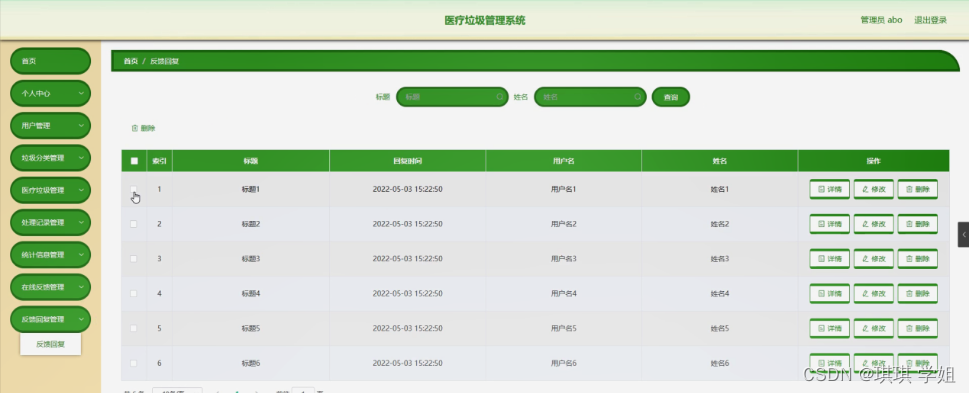Click the 用户名5 cell
Viewport: 971px width, 393px height.
pyautogui.click(x=564, y=328)
